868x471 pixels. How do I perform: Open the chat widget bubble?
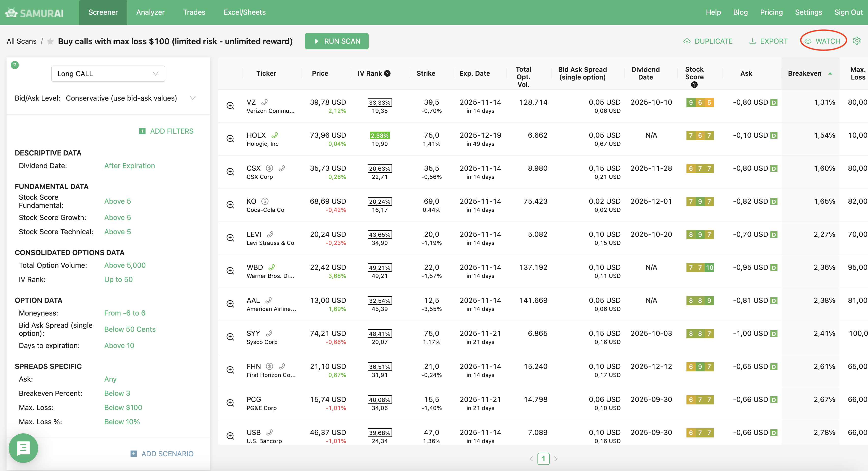(23, 448)
